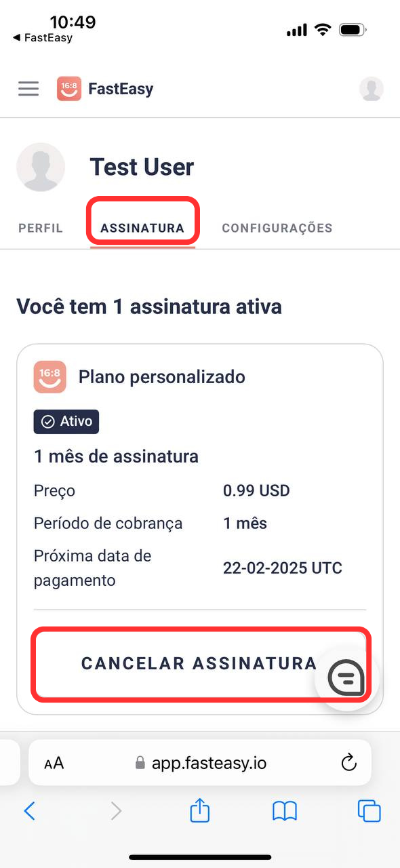Open the account avatar in header
Viewport: 400px width, 868px height.
click(x=371, y=89)
